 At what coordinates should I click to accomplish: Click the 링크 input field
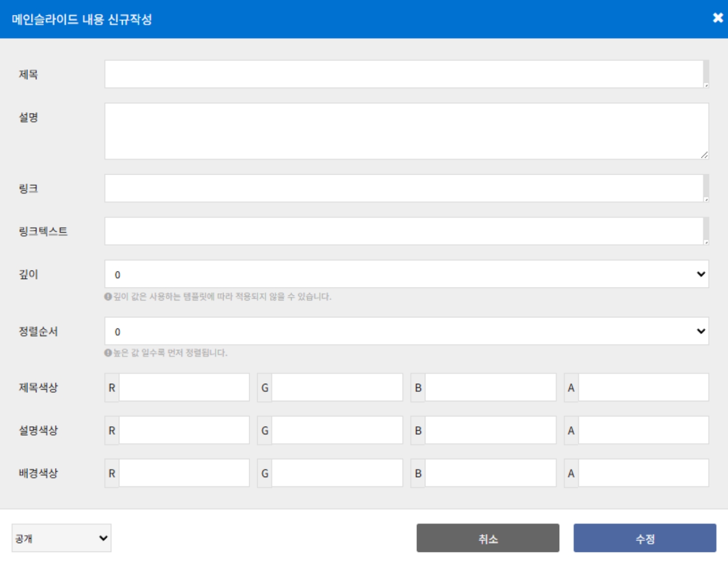coord(406,188)
